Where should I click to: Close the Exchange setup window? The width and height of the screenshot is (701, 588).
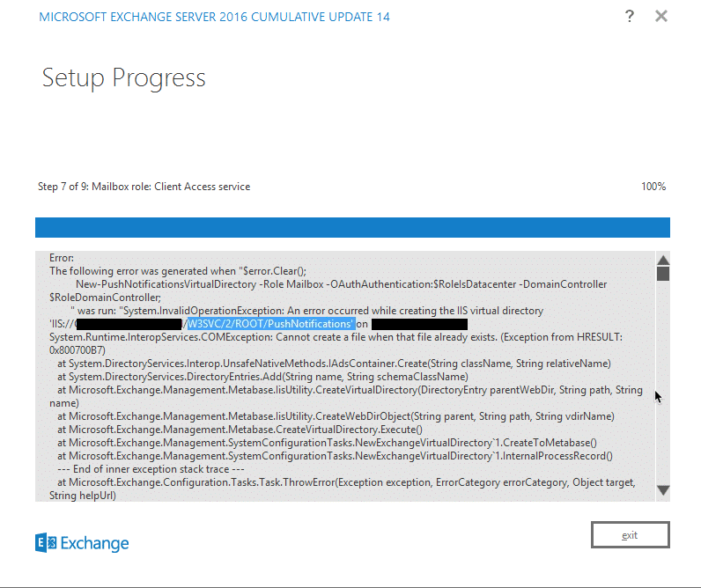(x=661, y=17)
